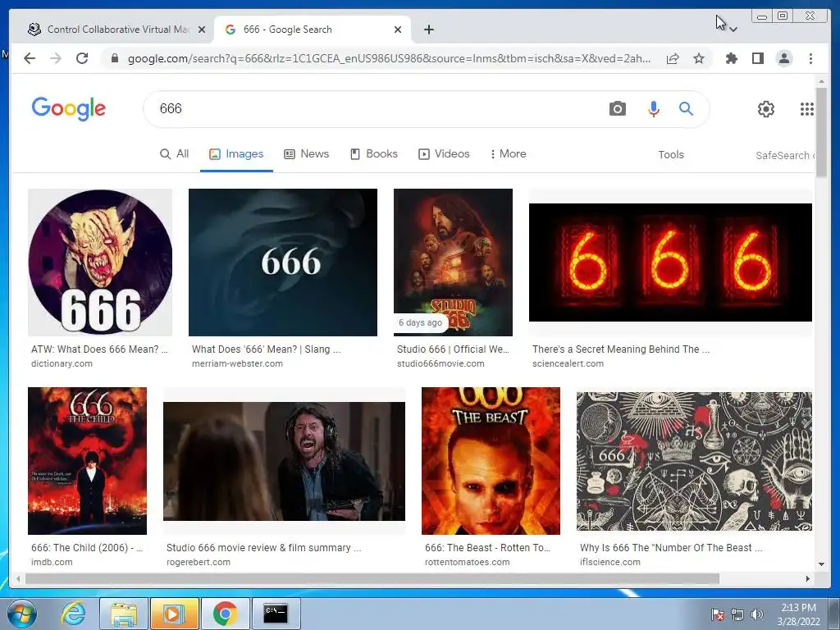Open the Extensions puzzle icon
This screenshot has width=840, height=630.
tap(731, 58)
